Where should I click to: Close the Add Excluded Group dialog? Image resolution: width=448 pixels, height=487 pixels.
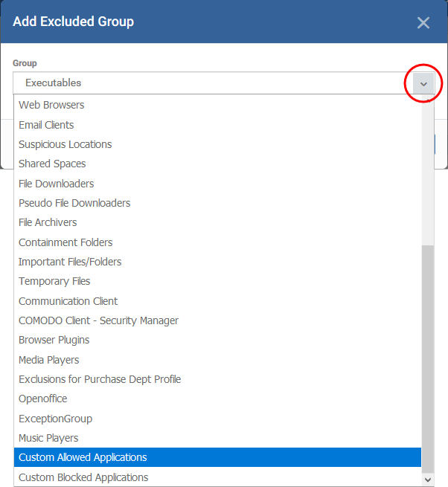click(423, 22)
